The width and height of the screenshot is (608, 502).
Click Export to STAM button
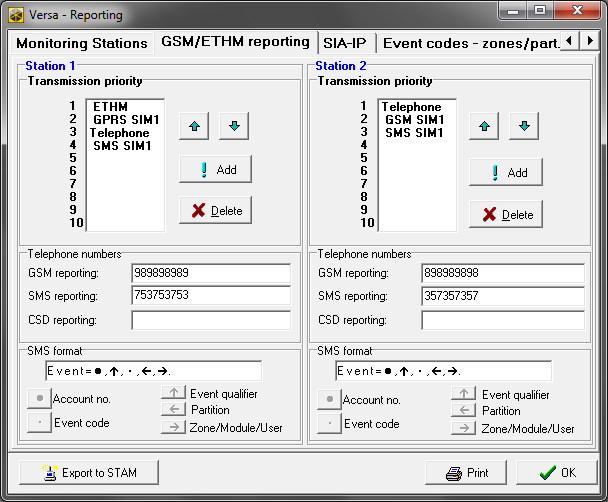89,473
